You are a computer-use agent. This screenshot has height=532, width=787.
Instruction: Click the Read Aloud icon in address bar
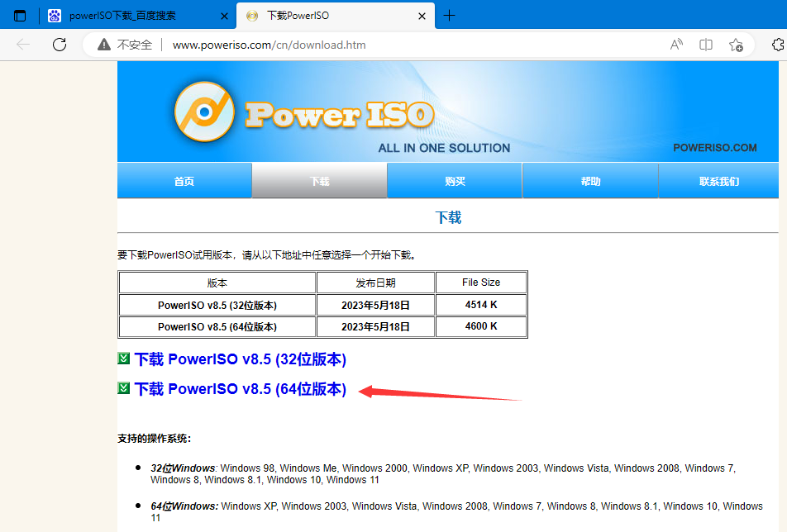tap(676, 45)
